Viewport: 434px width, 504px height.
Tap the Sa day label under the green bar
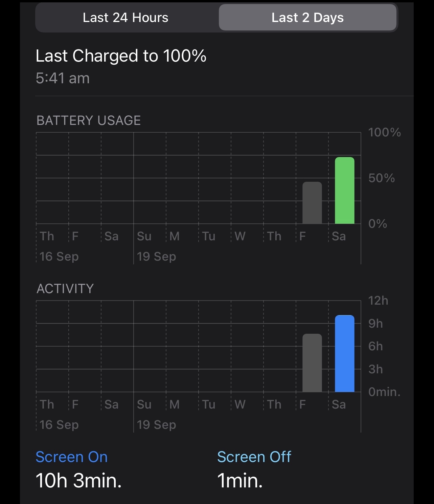click(339, 236)
